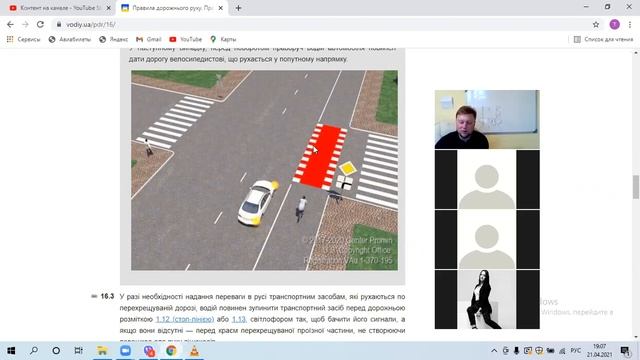Select the second blank avatar participant tile
The image size is (640, 360).
coord(487,239)
